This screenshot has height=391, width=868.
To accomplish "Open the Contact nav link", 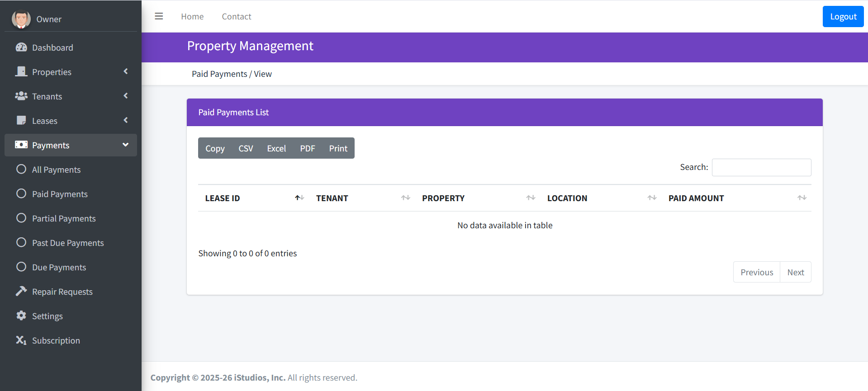I will [236, 16].
